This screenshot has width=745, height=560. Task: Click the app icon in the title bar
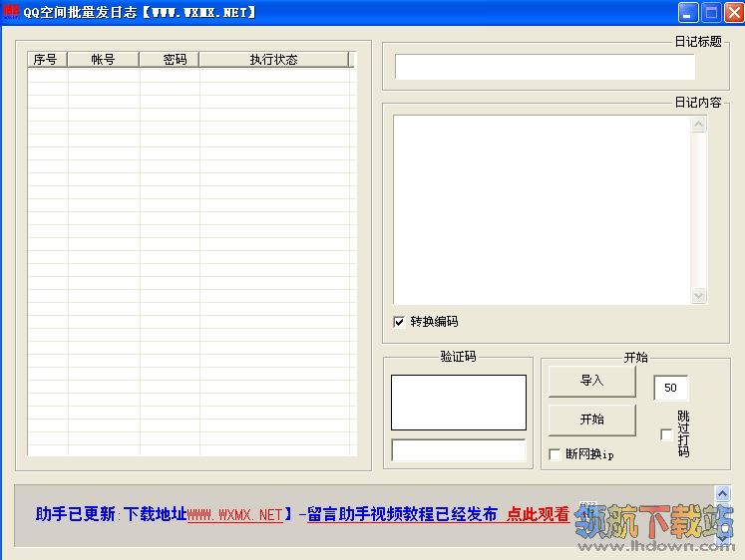(x=11, y=11)
